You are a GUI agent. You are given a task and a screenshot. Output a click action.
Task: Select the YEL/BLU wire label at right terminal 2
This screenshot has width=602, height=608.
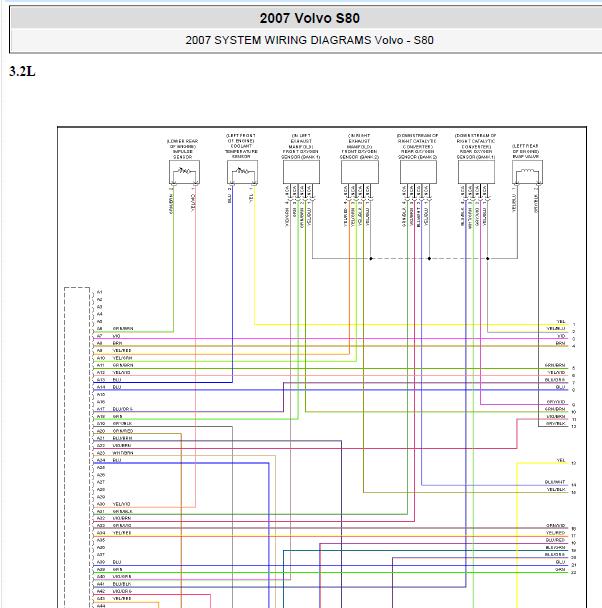point(556,329)
